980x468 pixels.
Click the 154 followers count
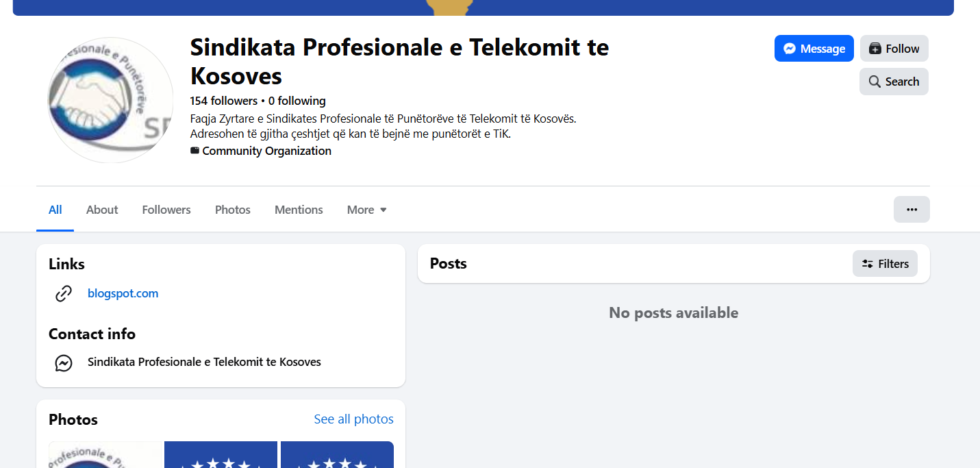(x=223, y=101)
